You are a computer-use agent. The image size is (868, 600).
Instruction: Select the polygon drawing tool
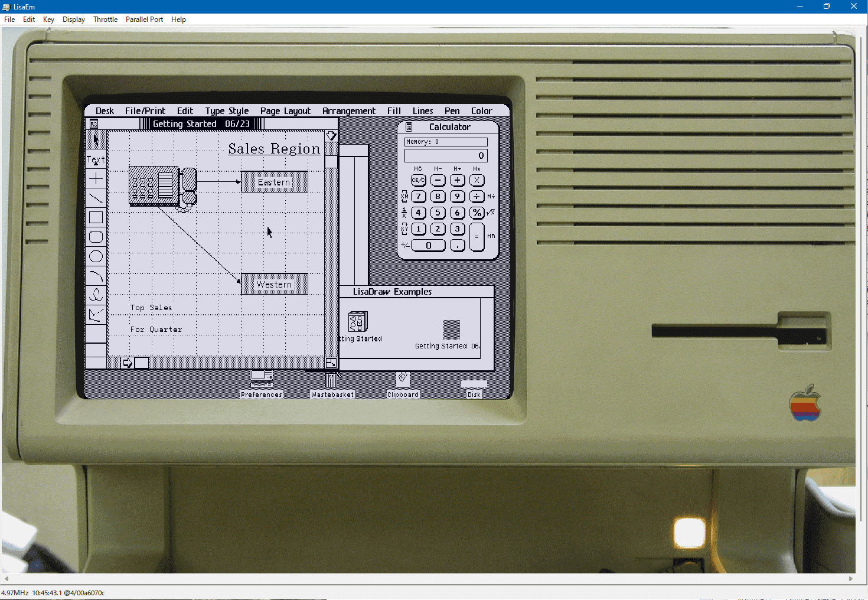(96, 314)
